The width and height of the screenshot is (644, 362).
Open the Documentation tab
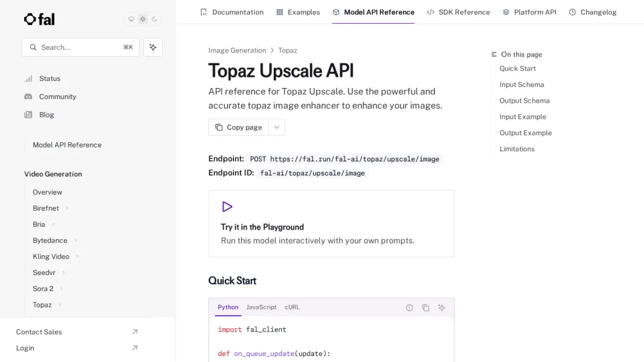pos(232,12)
